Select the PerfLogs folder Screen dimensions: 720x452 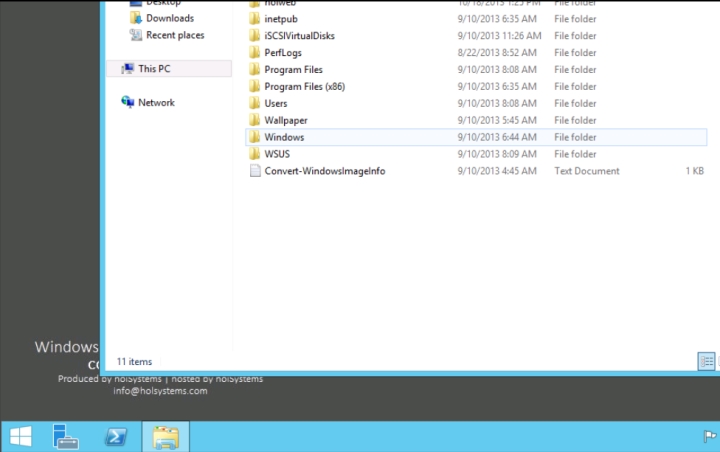pyautogui.click(x=284, y=53)
